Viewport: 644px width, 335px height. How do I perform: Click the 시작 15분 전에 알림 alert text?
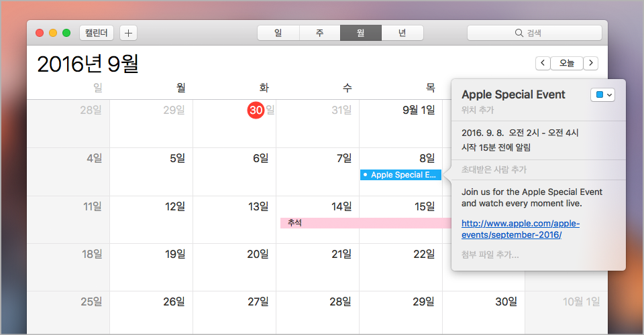496,147
